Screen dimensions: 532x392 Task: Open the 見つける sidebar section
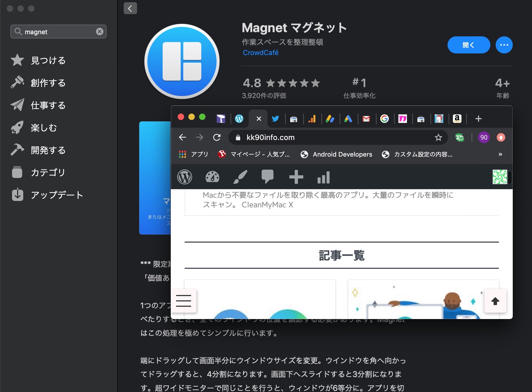point(38,60)
